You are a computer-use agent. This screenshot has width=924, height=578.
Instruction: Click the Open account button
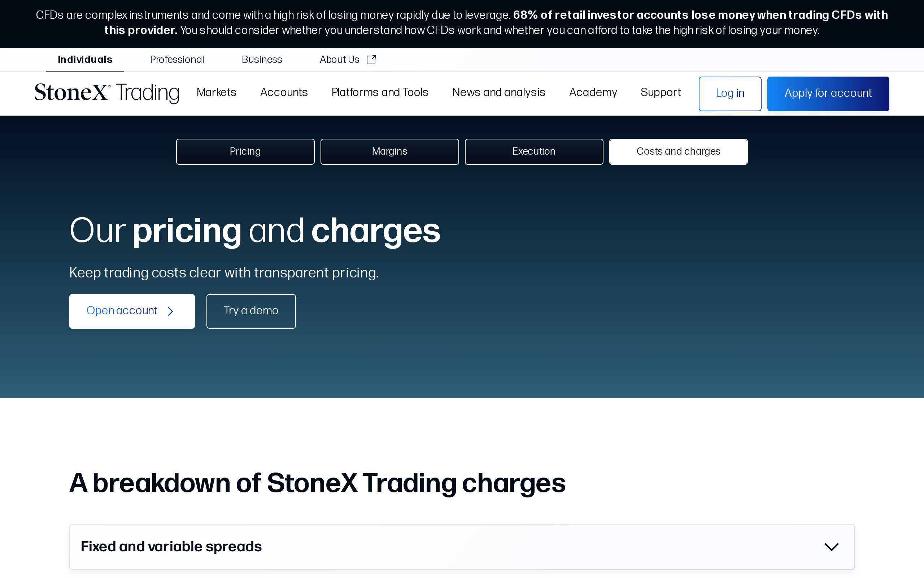tap(132, 311)
